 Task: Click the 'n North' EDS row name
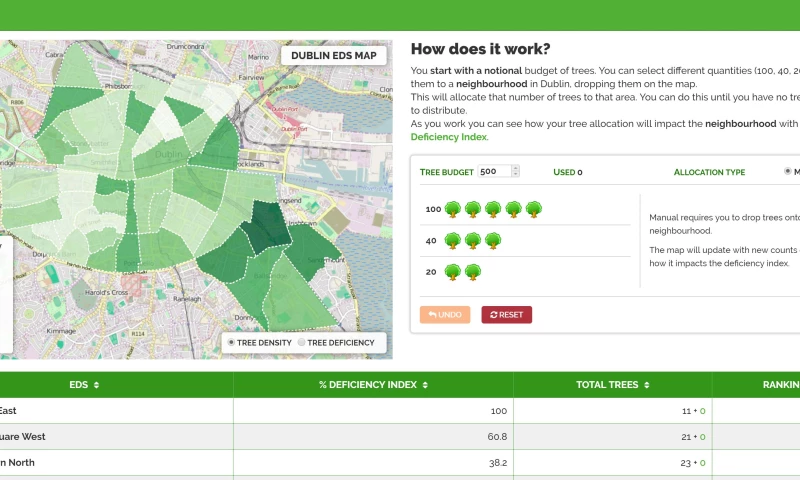17,463
